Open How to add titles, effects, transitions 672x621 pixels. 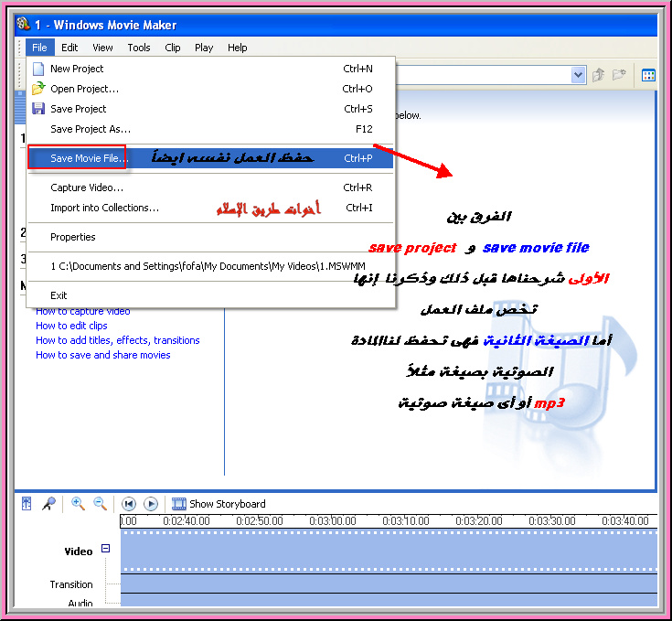coord(118,340)
